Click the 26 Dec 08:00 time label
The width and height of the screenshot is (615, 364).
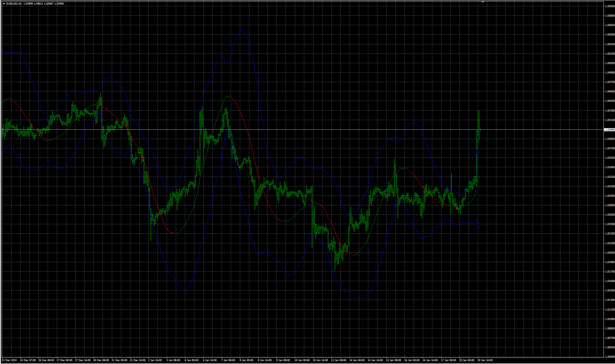[x=46, y=360]
